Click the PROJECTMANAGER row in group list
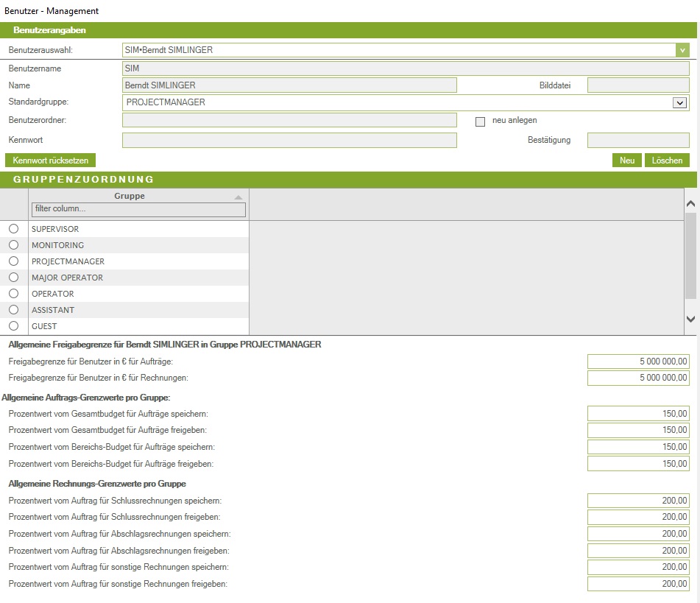Image resolution: width=700 pixels, height=603 pixels. point(68,261)
